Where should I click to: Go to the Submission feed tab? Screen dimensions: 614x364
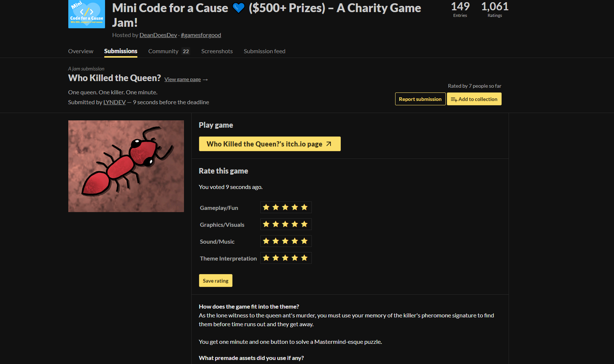264,51
